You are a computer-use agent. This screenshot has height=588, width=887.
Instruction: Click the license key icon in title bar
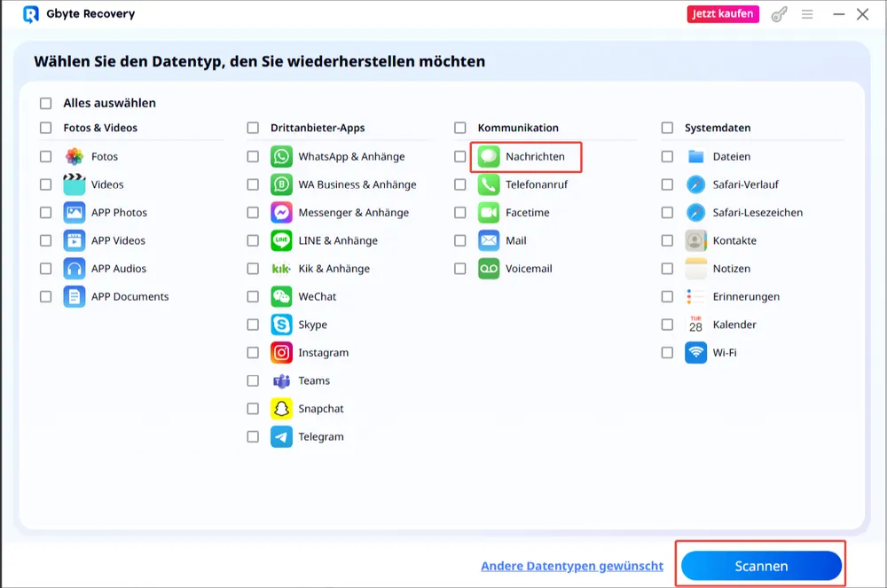coord(779,14)
